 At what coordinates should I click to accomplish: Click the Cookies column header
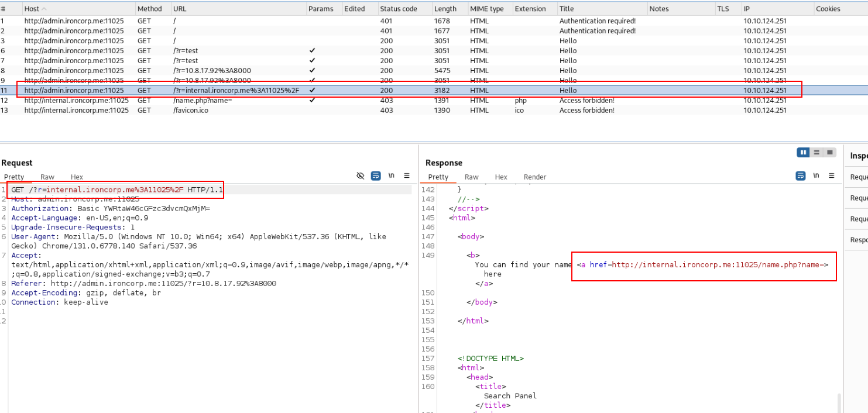(840, 9)
